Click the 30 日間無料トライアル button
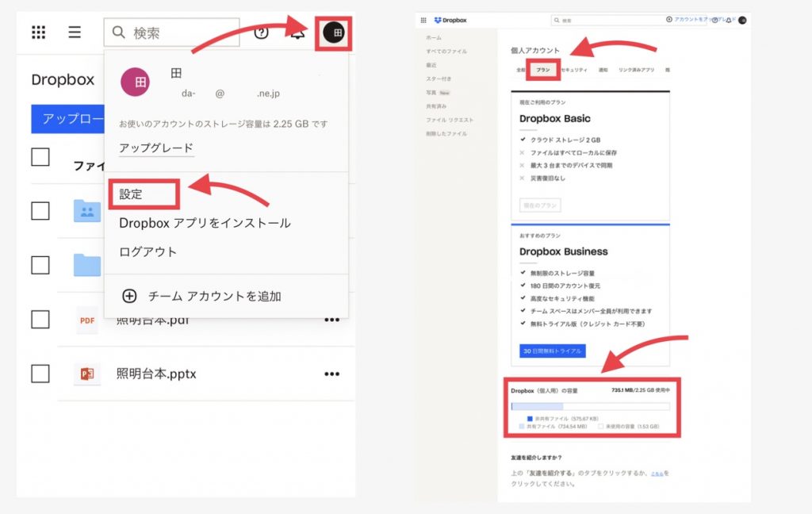 [x=553, y=351]
